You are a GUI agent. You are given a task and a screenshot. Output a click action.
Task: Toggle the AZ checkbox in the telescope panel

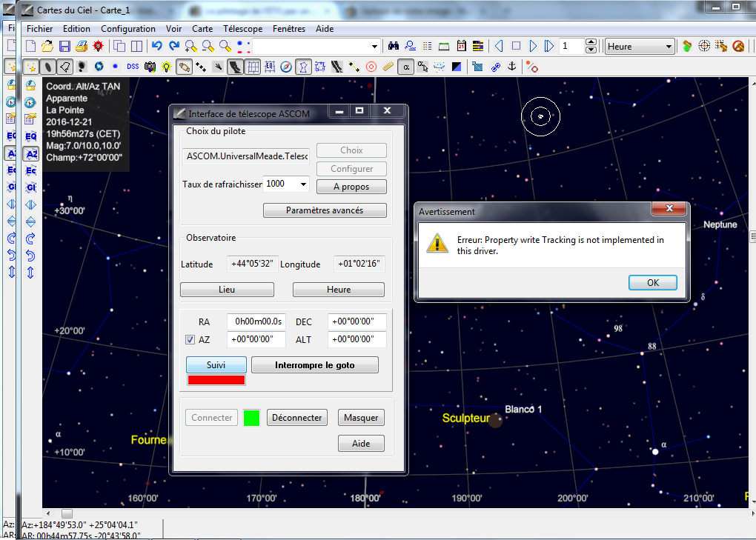click(x=190, y=339)
